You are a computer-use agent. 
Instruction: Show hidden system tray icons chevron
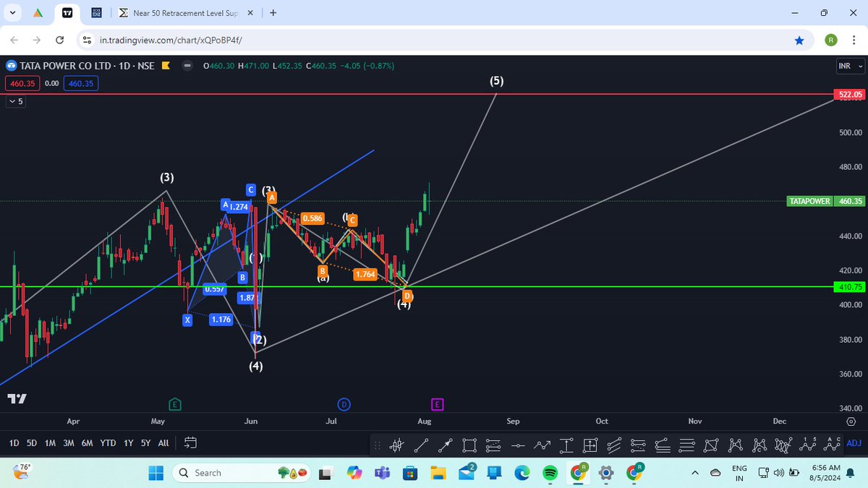coord(695,473)
